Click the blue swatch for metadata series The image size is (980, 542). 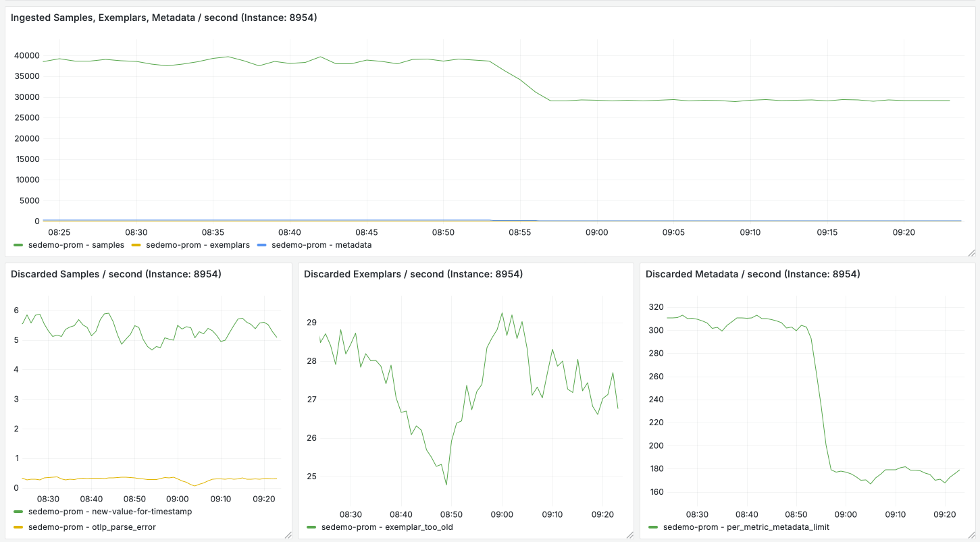pyautogui.click(x=263, y=245)
